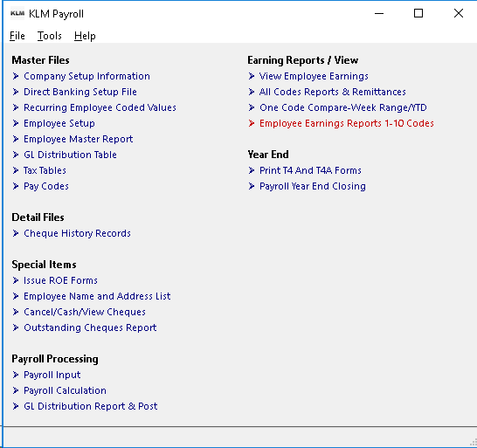Click the arrow icon beside Cheque History Records
Image resolution: width=477 pixels, height=448 pixels.
coord(16,233)
